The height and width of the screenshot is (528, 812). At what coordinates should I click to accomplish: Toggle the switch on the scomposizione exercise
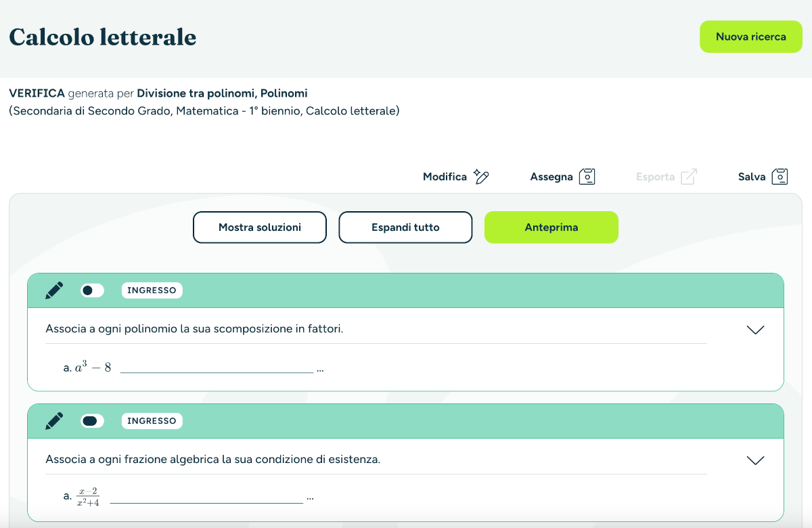tap(92, 290)
